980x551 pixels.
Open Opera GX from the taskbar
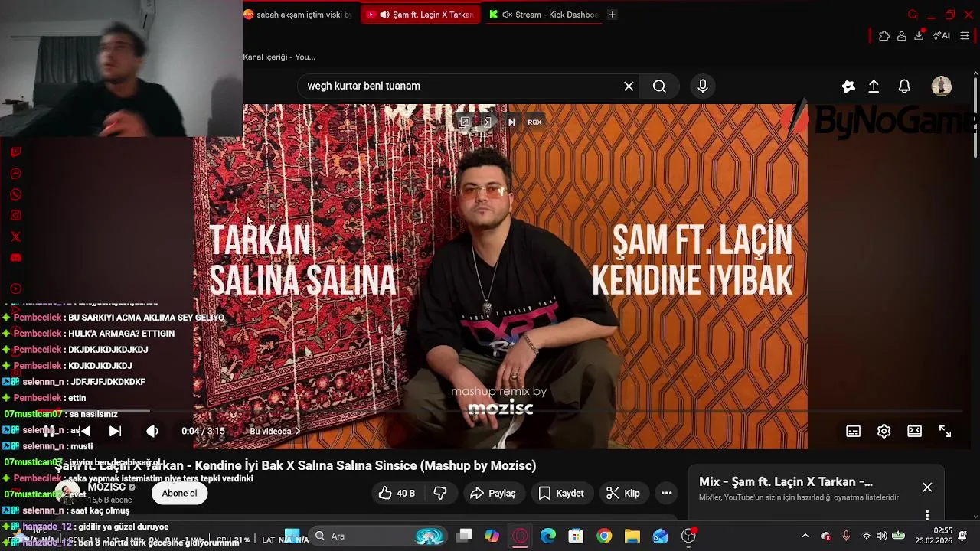click(x=520, y=536)
